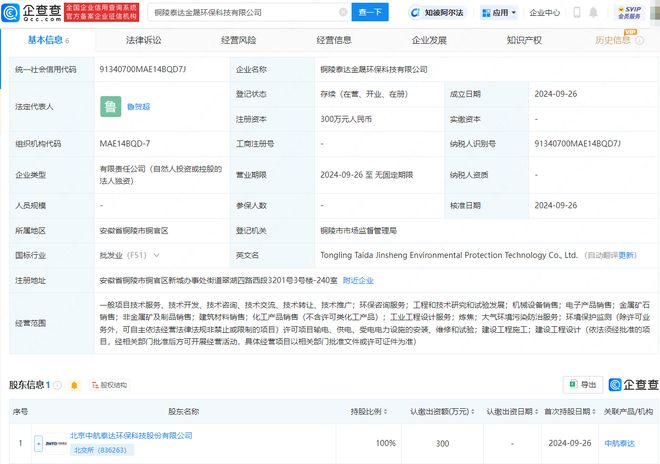Open the notification bell in header
The image size is (660, 464).
(593, 12)
